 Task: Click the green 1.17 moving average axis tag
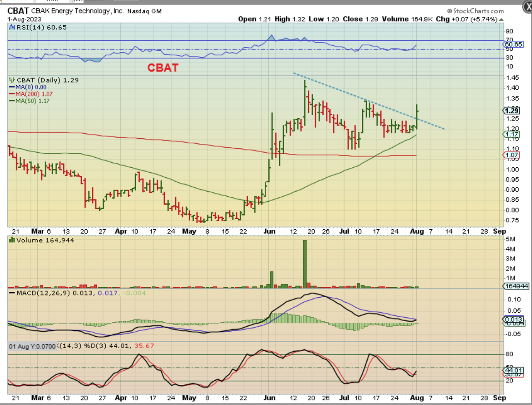(511, 134)
